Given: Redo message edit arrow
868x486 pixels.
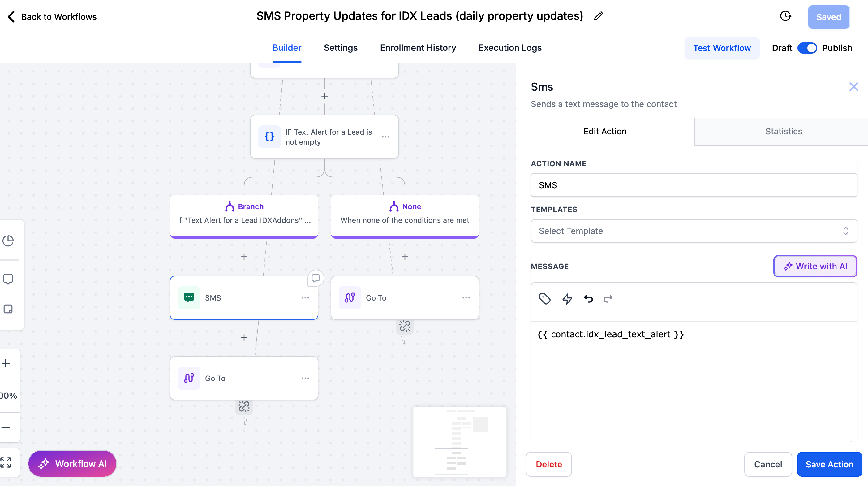Looking at the screenshot, I should point(608,299).
